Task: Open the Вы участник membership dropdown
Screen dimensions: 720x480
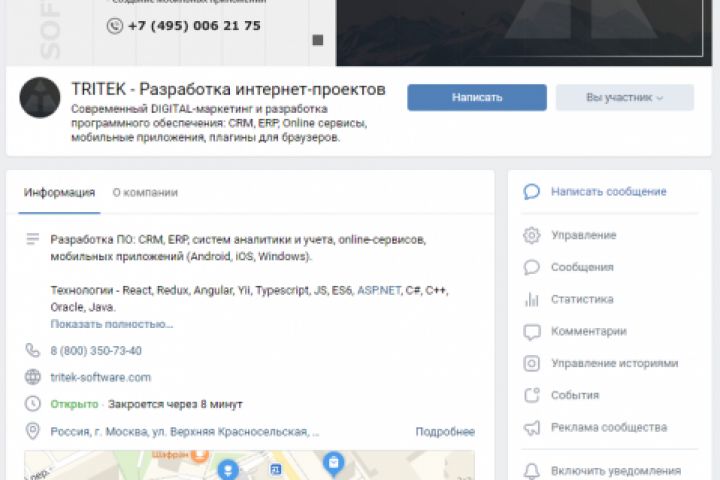Action: pos(624,97)
